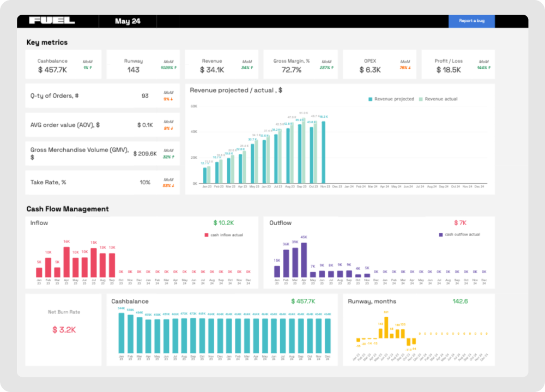
Task: Click the 'Report a bug' button
Action: (471, 21)
